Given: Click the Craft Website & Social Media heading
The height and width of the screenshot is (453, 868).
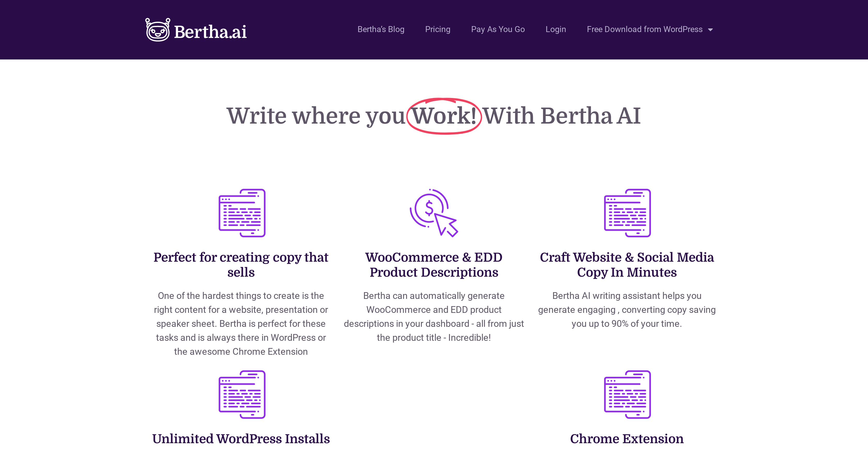Looking at the screenshot, I should pos(627,265).
